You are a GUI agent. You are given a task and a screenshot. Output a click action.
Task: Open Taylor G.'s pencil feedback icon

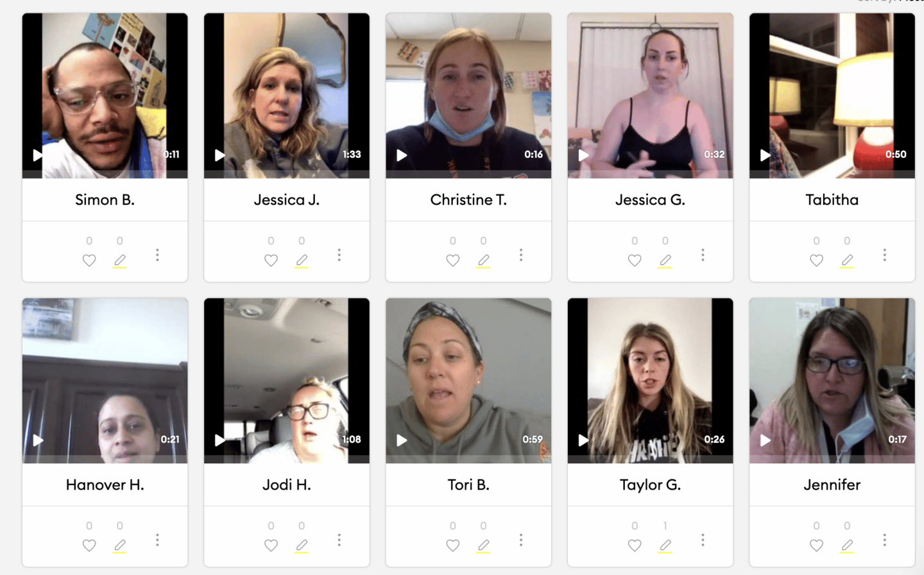[x=665, y=545]
